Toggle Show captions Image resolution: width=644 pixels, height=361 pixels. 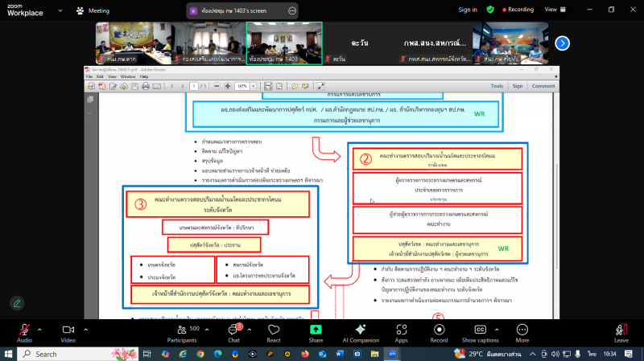481,330
